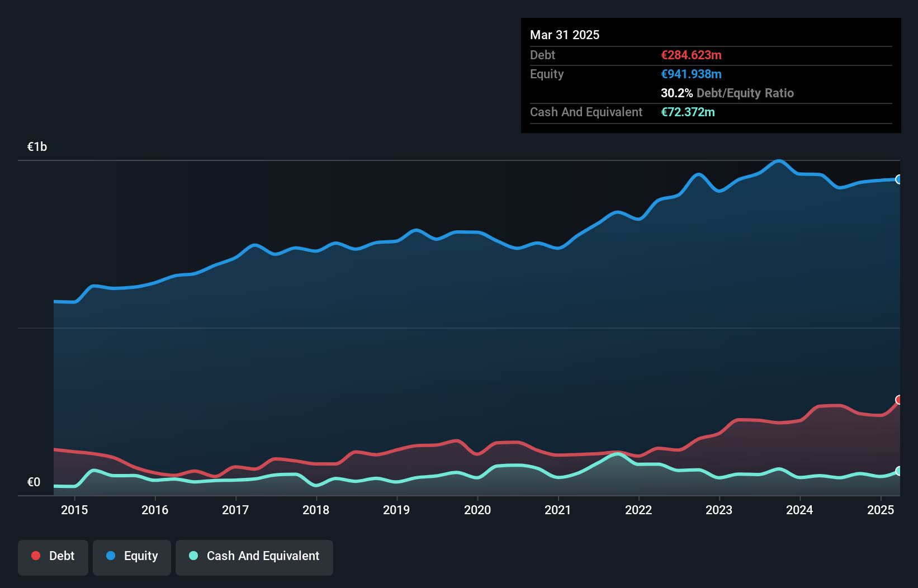
Task: Click the red Debt legend dot
Action: pos(36,556)
